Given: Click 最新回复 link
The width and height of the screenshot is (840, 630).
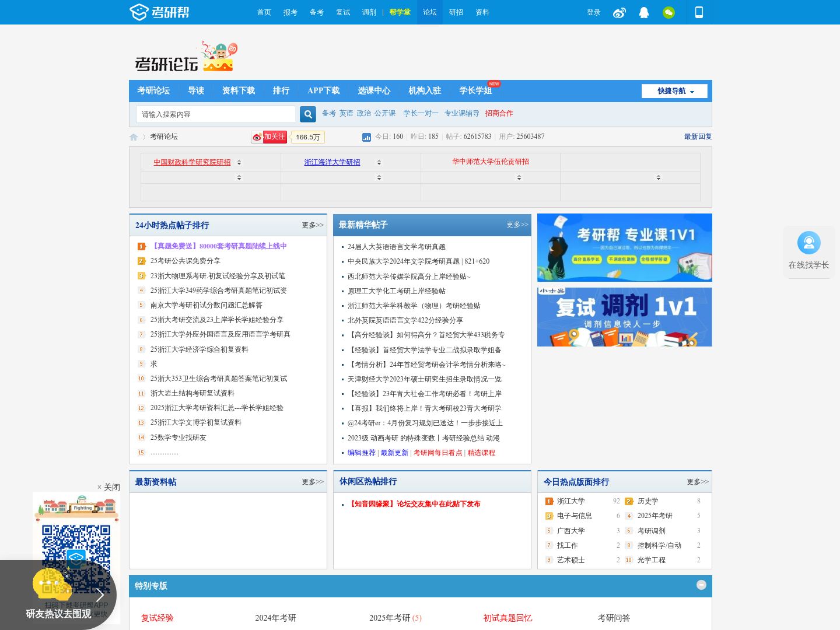Looking at the screenshot, I should coord(698,136).
